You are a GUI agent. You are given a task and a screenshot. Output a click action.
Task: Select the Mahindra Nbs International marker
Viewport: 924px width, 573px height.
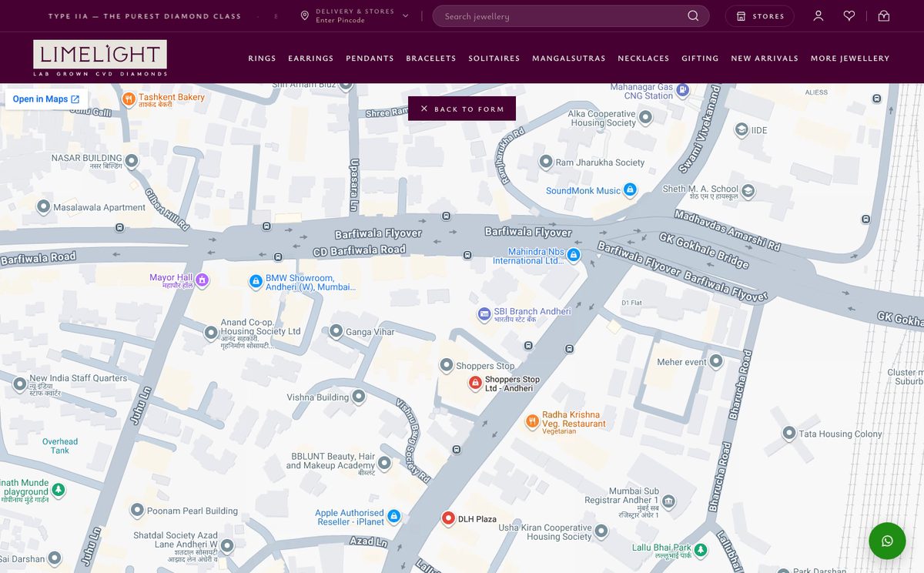[x=574, y=256]
